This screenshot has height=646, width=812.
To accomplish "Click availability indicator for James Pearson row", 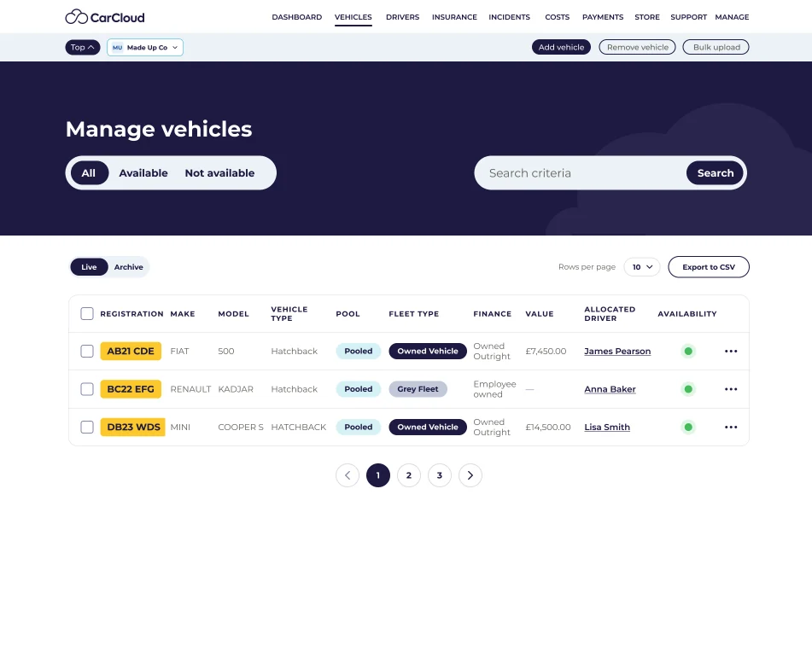I will (688, 351).
